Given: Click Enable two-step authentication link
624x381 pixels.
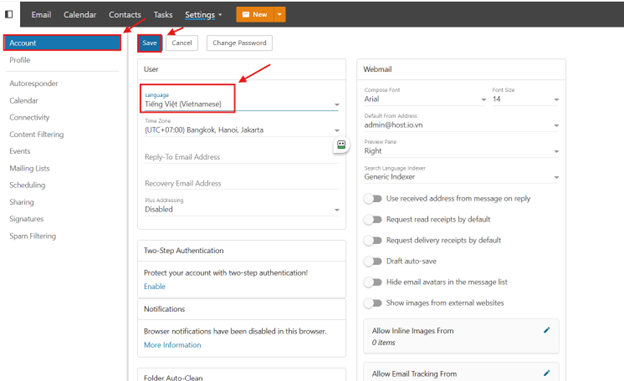Looking at the screenshot, I should click(154, 286).
